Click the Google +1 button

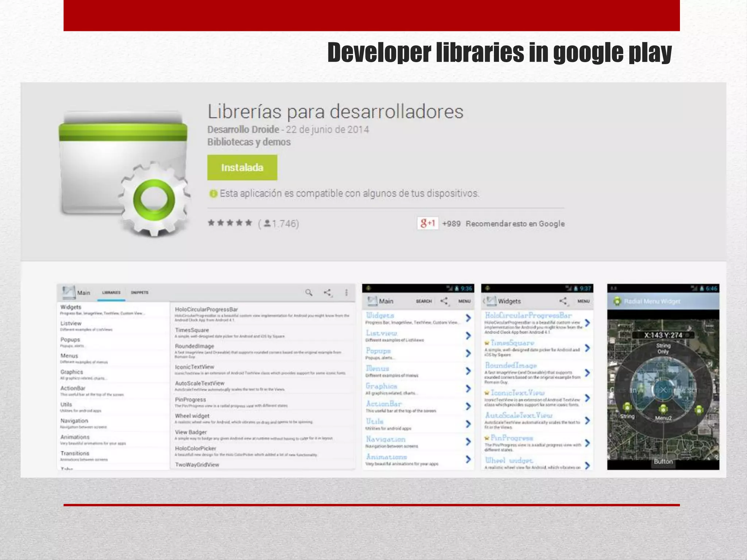click(x=427, y=223)
